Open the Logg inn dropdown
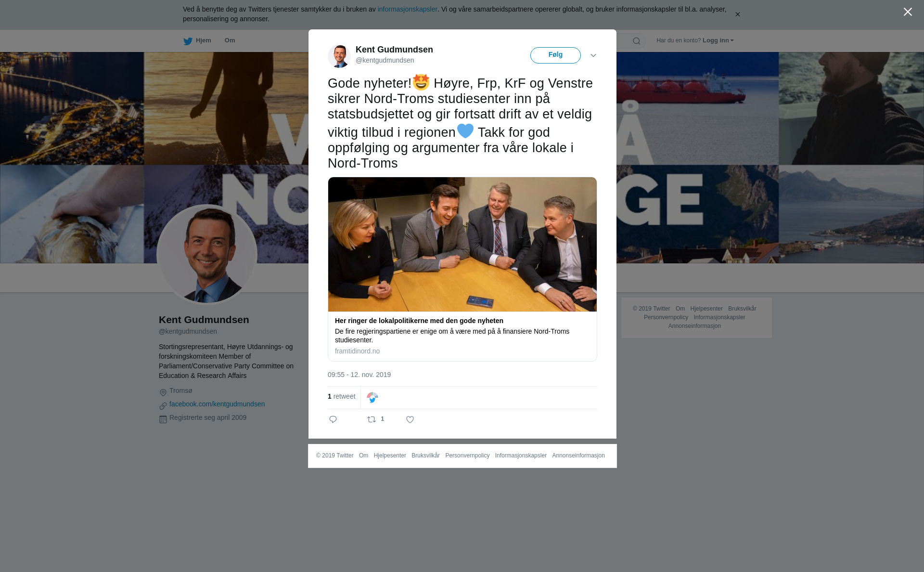924x572 pixels. coord(718,40)
